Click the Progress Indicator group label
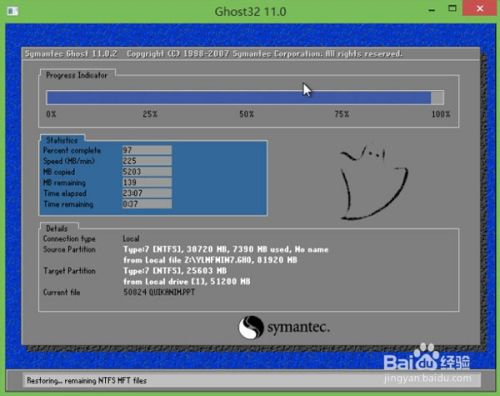This screenshot has height=396, width=500. coord(77,75)
